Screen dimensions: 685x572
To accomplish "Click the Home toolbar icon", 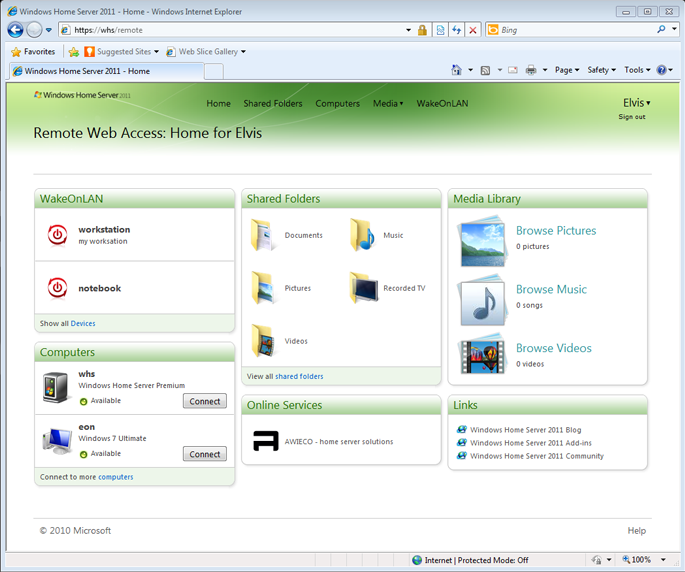I will pyautogui.click(x=456, y=70).
